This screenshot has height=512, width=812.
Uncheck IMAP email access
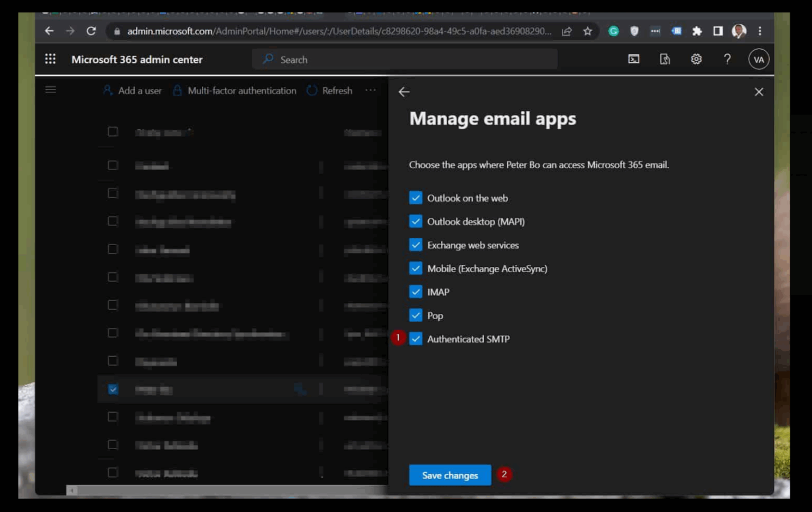[416, 292]
